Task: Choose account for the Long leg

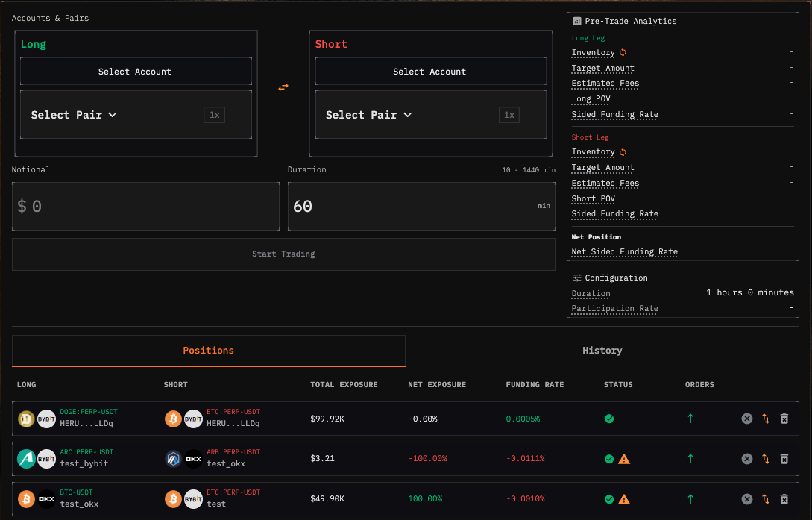Action: point(136,72)
